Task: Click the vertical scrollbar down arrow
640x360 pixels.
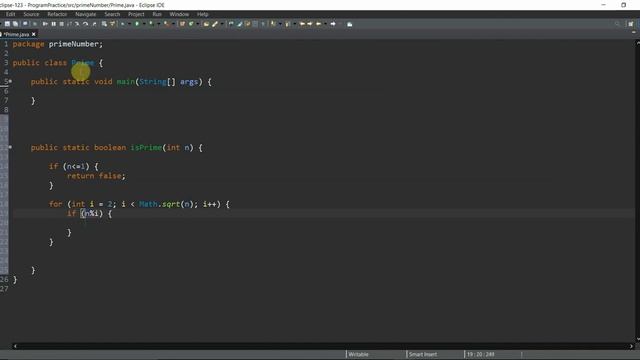Action: pyautogui.click(x=638, y=339)
